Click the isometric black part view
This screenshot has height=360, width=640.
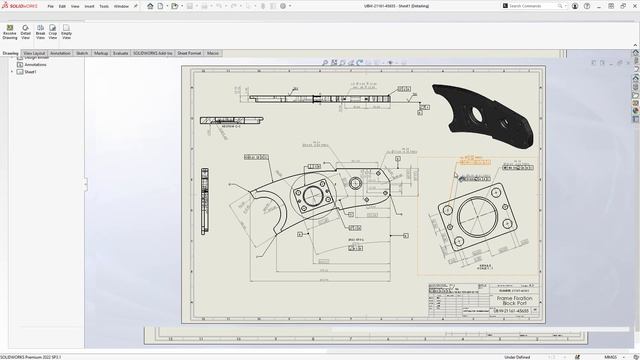click(483, 116)
